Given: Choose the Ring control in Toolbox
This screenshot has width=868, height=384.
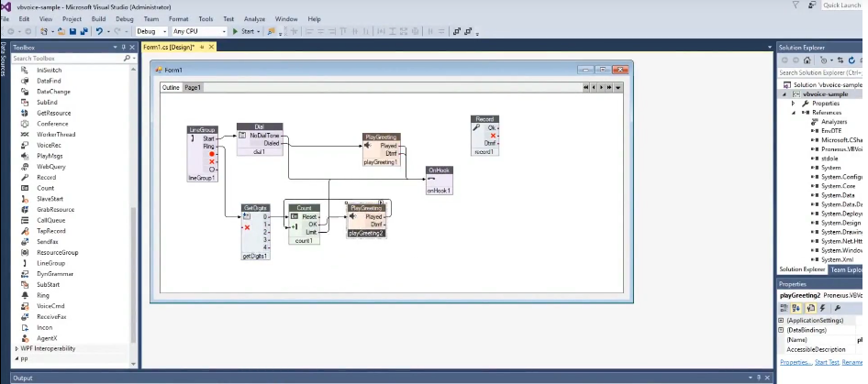Looking at the screenshot, I should pyautogui.click(x=42, y=295).
